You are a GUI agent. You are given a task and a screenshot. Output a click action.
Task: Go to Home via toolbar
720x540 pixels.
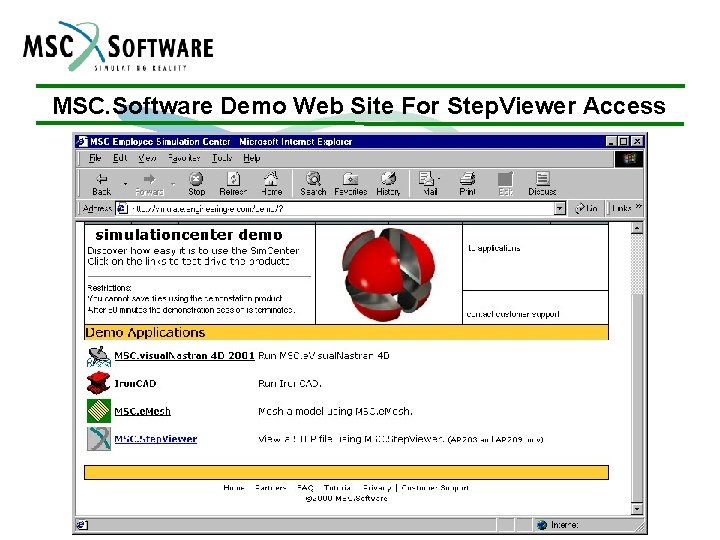pos(271,184)
